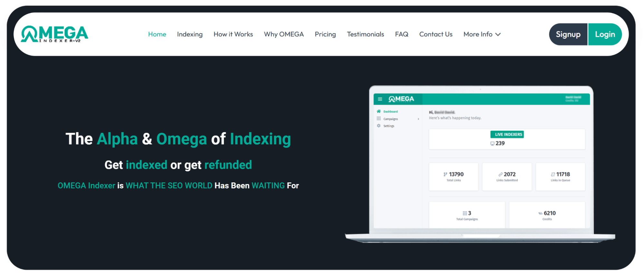Expand the Campaigns submenu arrow

coord(418,119)
